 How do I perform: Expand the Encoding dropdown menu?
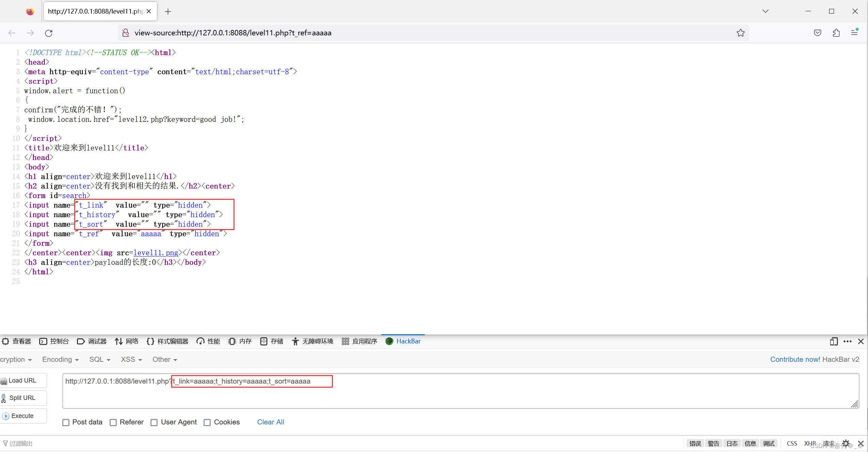pos(60,359)
